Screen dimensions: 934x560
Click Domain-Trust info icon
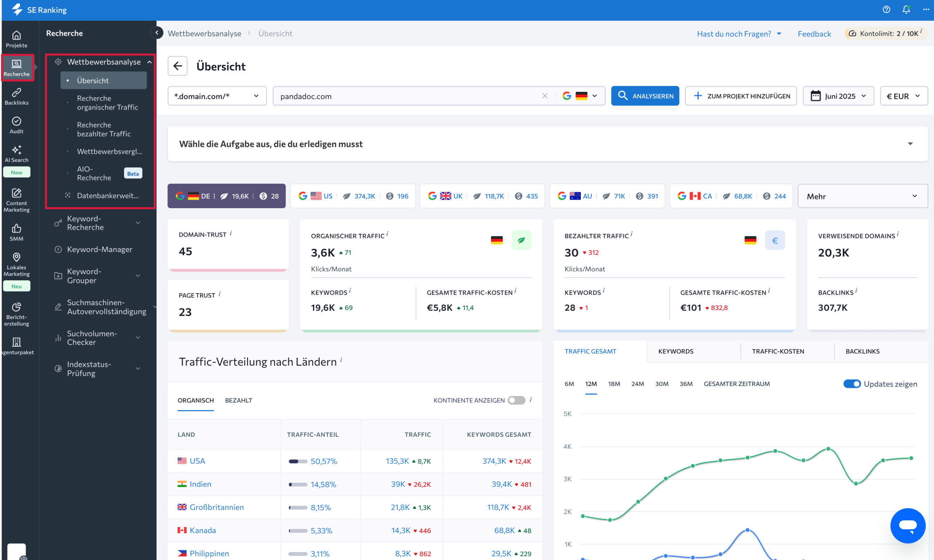point(231,234)
